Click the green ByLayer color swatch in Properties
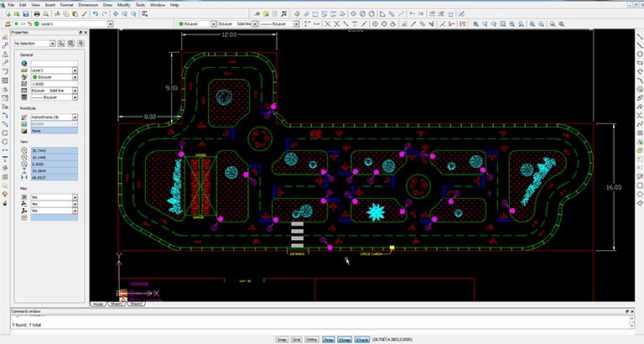 click(34, 77)
